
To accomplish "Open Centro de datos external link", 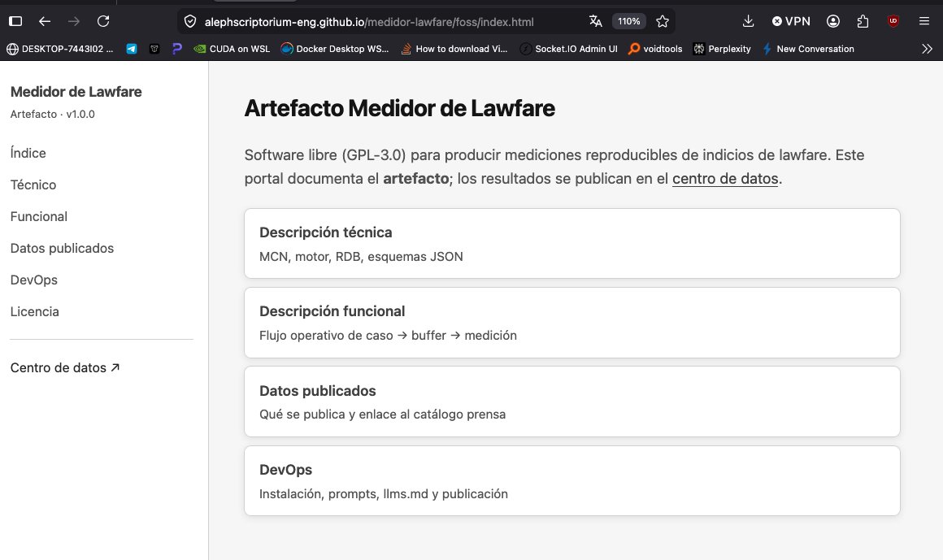I will (64, 367).
